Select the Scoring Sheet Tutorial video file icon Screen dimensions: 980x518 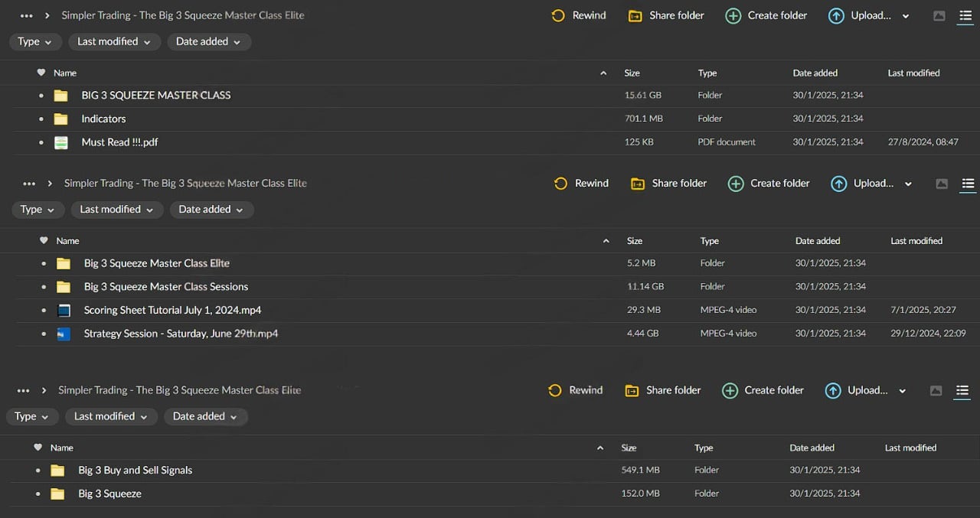64,311
